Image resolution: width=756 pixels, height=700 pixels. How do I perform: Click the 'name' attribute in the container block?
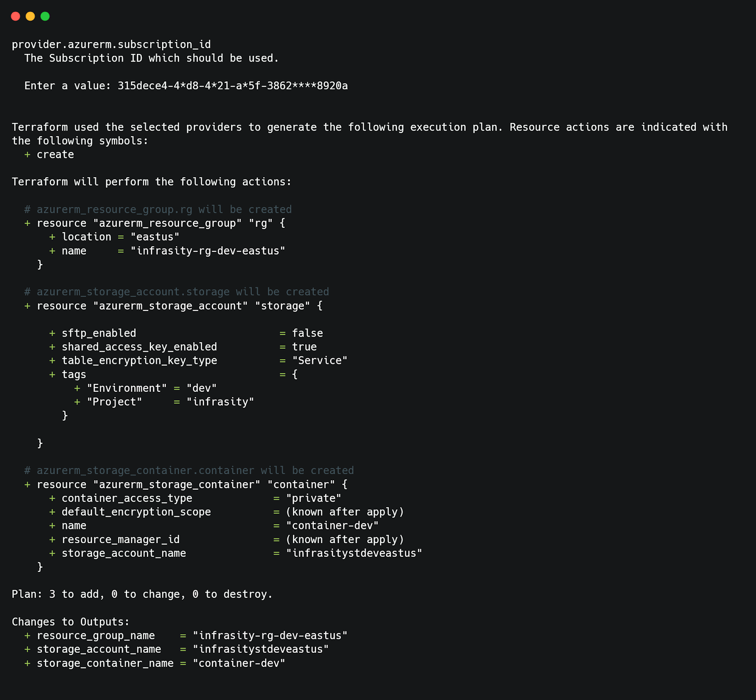tap(74, 526)
